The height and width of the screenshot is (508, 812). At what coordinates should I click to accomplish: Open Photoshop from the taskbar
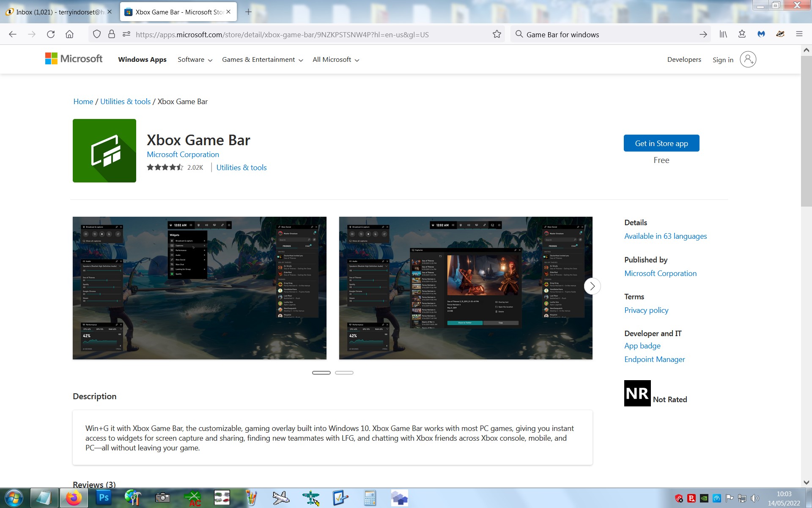tap(104, 498)
